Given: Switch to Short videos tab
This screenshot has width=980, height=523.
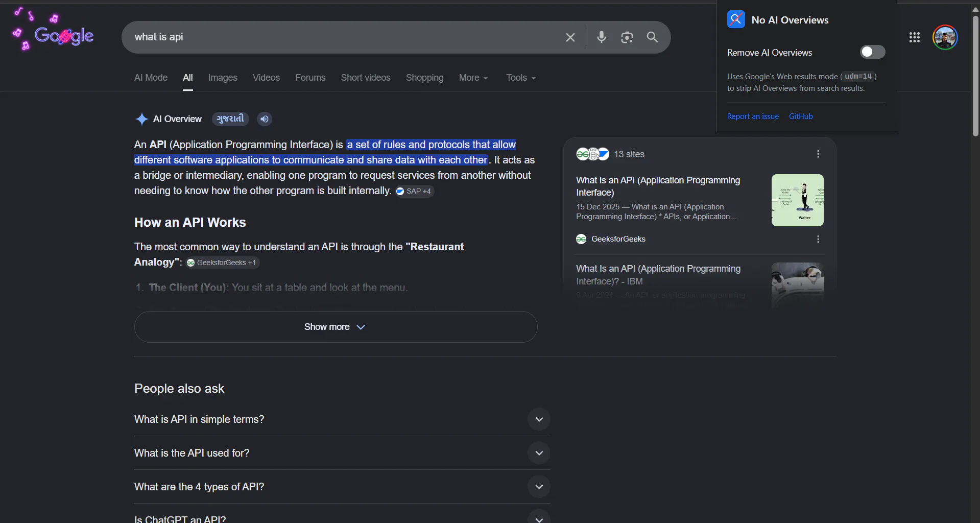Looking at the screenshot, I should point(366,78).
